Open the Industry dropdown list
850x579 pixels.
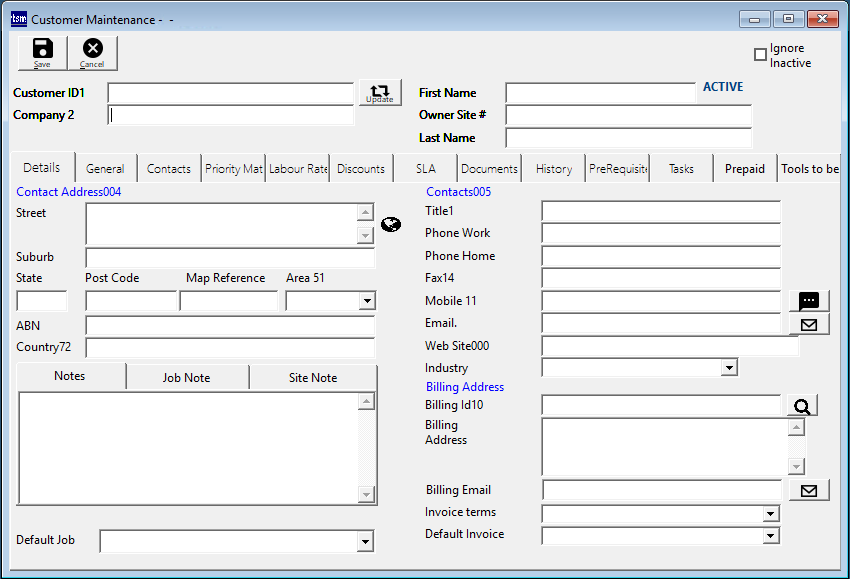pyautogui.click(x=729, y=368)
